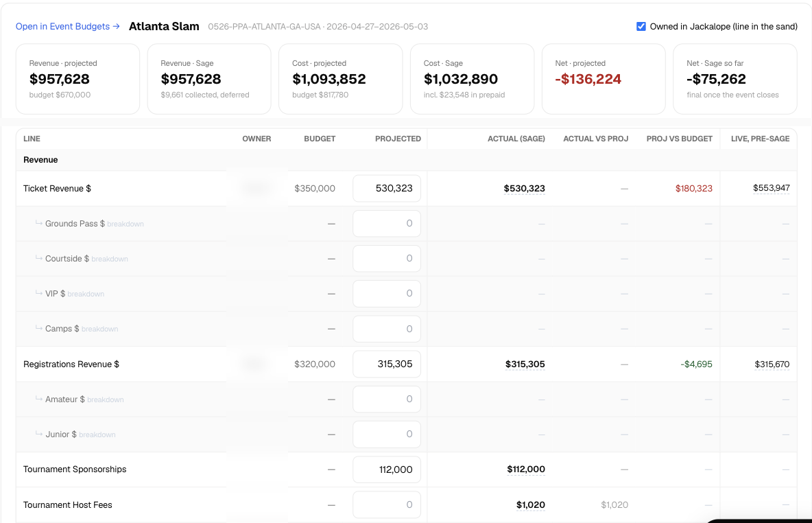
Task: Click the Cost Sage $1,032,890 card
Action: (x=473, y=79)
